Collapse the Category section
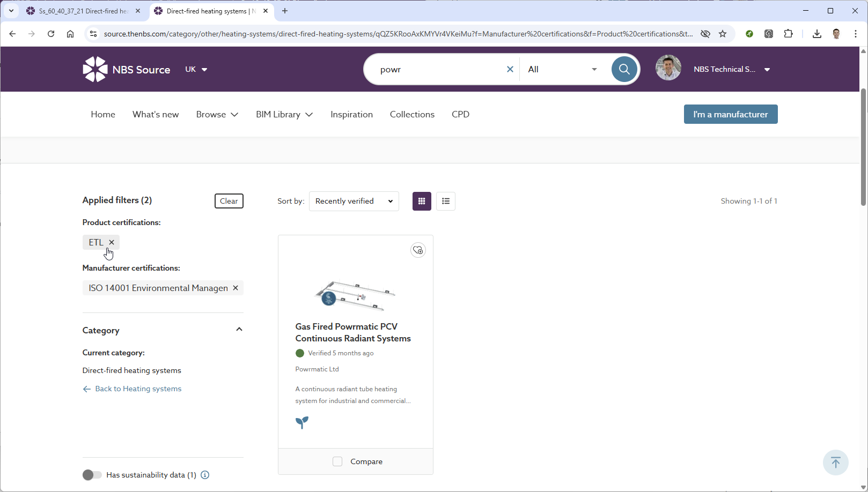The image size is (868, 492). (239, 330)
